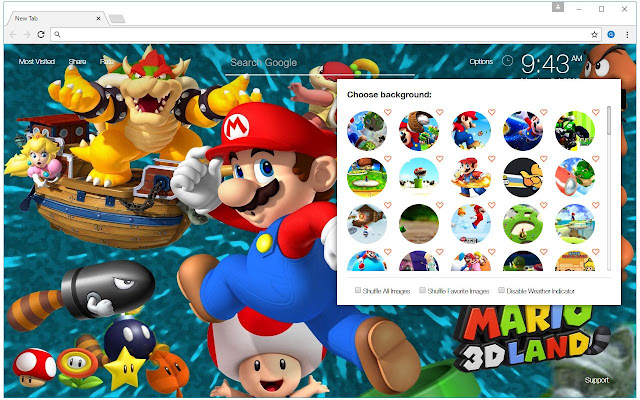Favorite the Luigi motorbike background with its heart
Image resolution: width=640 pixels, height=400 pixels.
[596, 112]
